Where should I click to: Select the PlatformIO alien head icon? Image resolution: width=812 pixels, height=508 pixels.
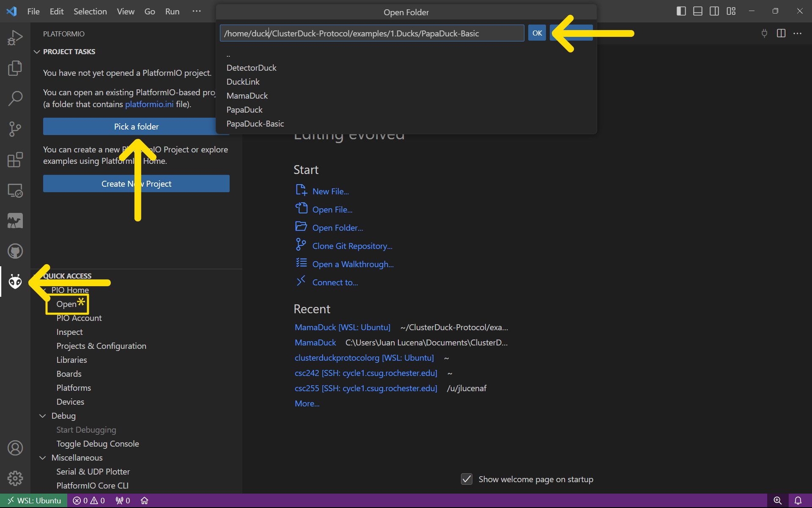[15, 282]
